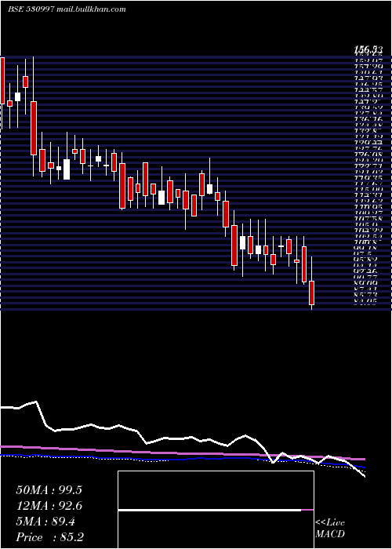The width and height of the screenshot is (392, 549).
Task: Click the 12MA : 92.6 value
Action: point(49,506)
